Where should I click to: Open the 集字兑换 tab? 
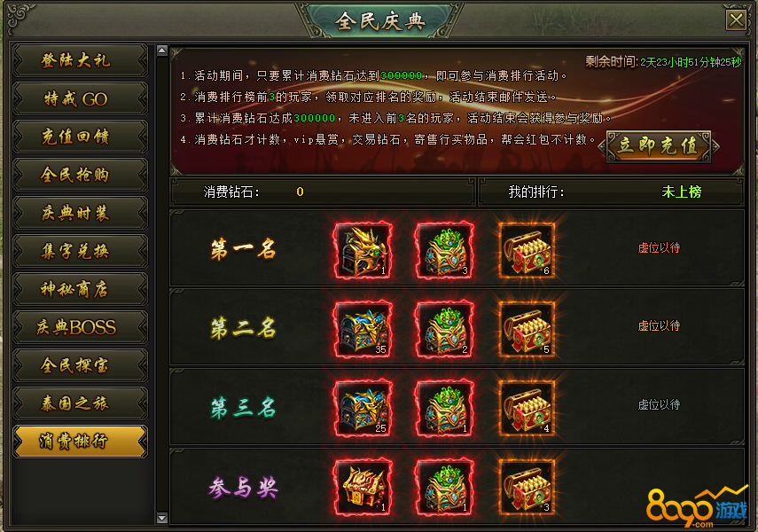[80, 251]
